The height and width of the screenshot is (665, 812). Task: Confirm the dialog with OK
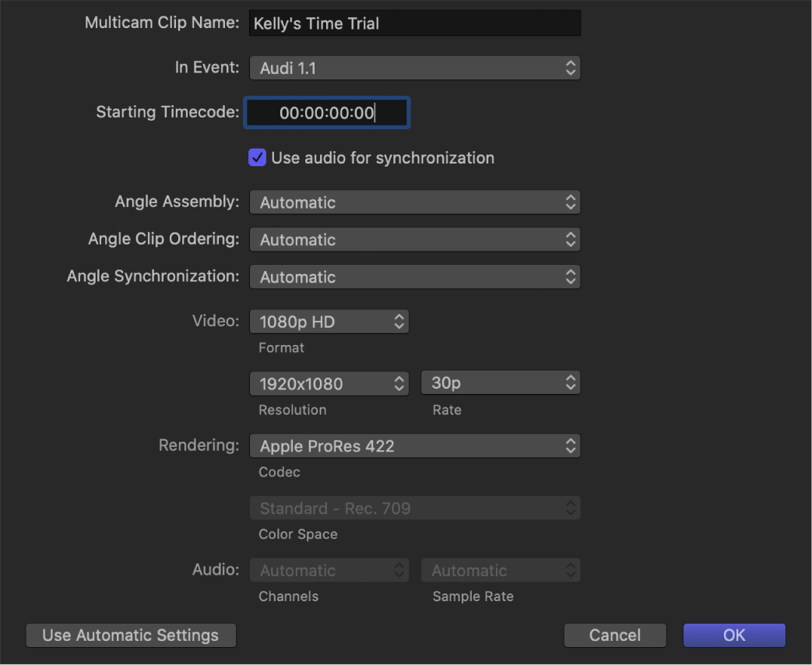733,635
